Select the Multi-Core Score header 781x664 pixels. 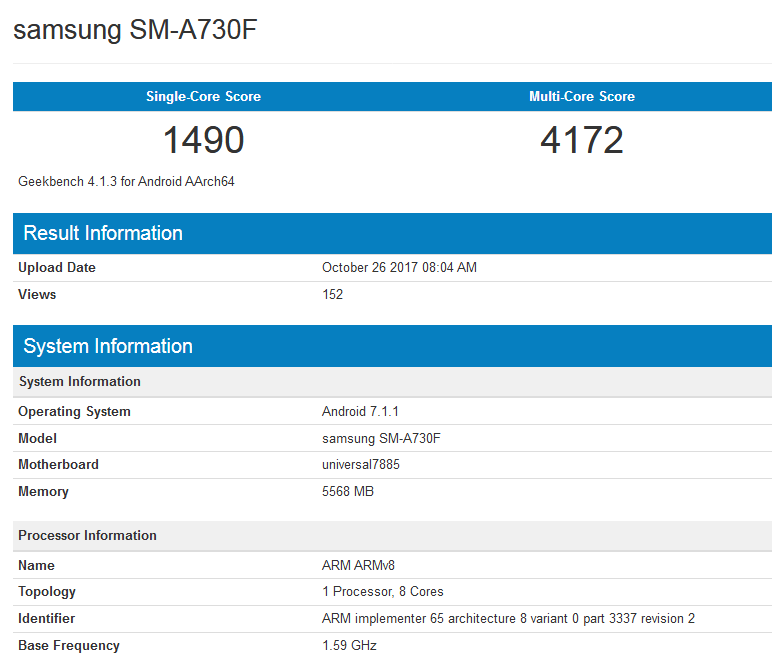582,96
